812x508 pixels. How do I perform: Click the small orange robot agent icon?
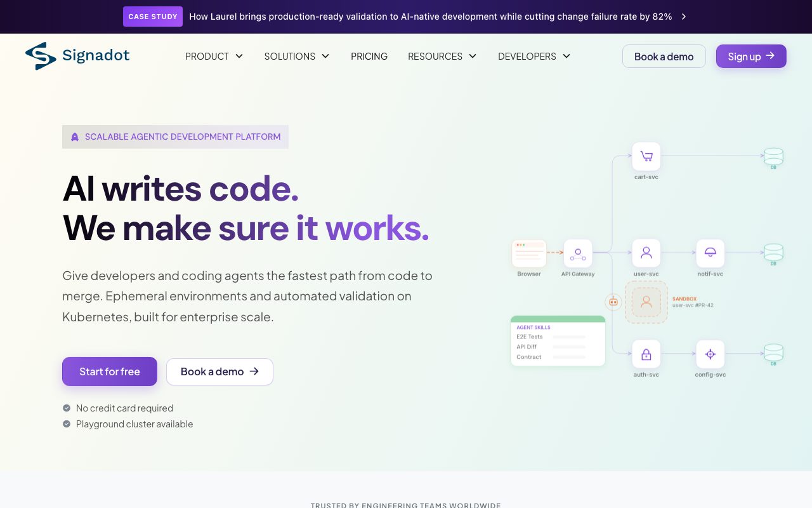(x=613, y=302)
